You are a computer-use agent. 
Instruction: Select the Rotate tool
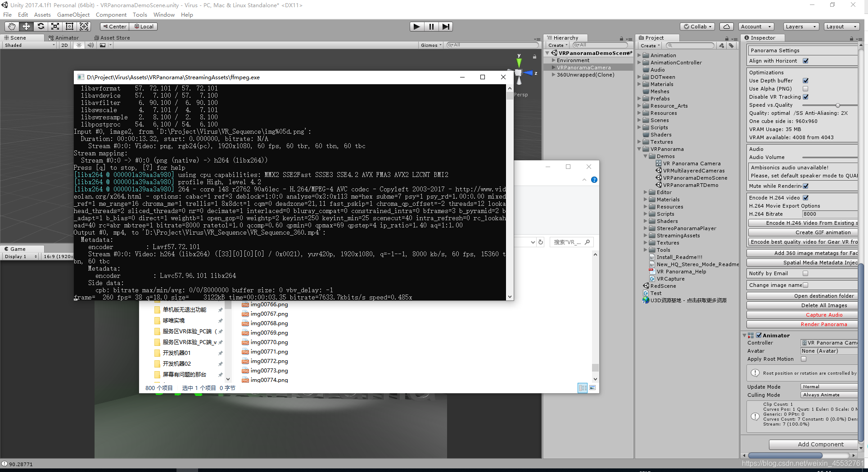coord(41,27)
